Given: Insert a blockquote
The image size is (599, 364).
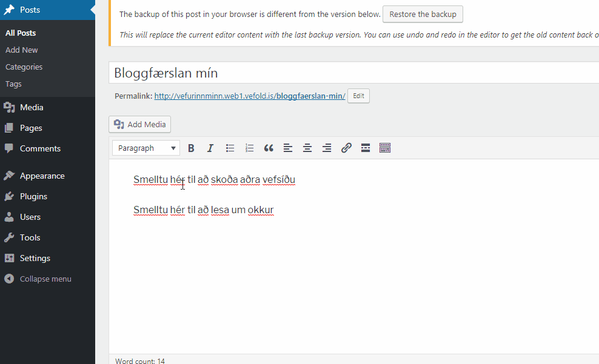Looking at the screenshot, I should coord(269,148).
